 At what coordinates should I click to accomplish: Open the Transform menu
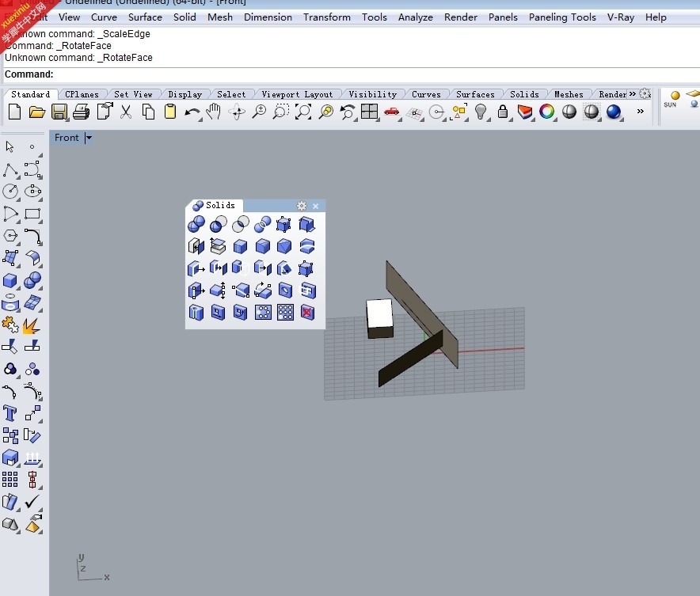(327, 17)
